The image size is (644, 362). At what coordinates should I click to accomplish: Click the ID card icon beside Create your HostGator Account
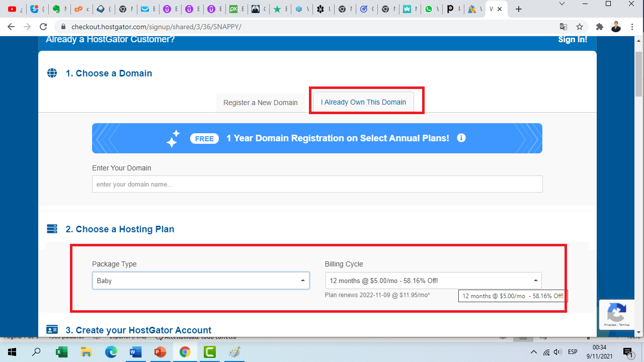click(x=52, y=330)
